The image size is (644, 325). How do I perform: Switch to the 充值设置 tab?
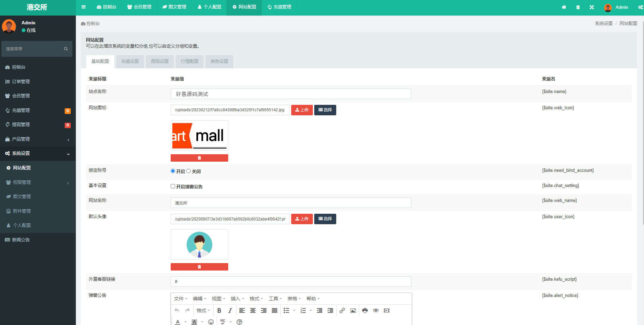click(130, 61)
